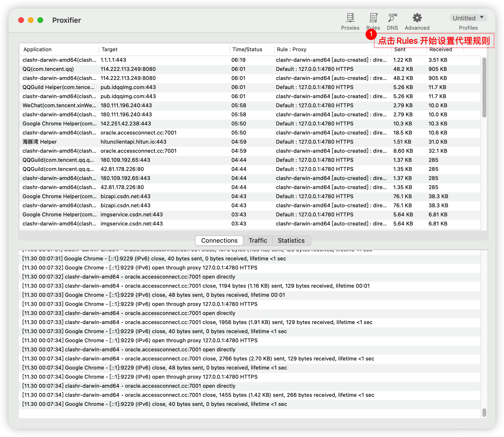Switch to the Traffic tab

(258, 241)
